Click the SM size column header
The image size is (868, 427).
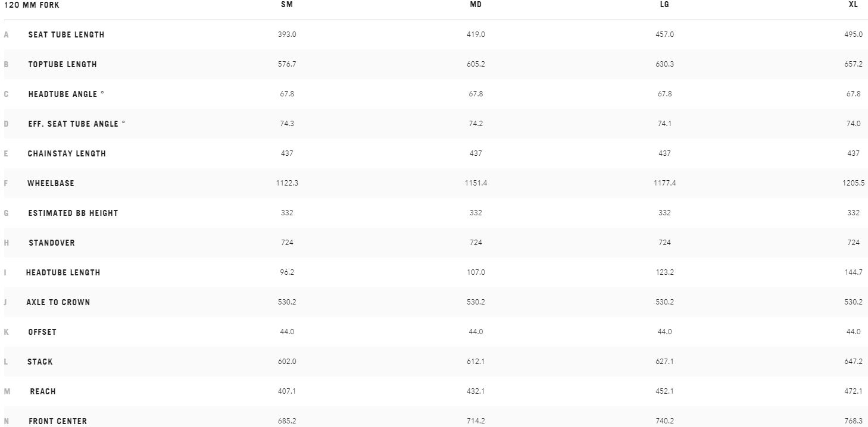[x=287, y=5]
